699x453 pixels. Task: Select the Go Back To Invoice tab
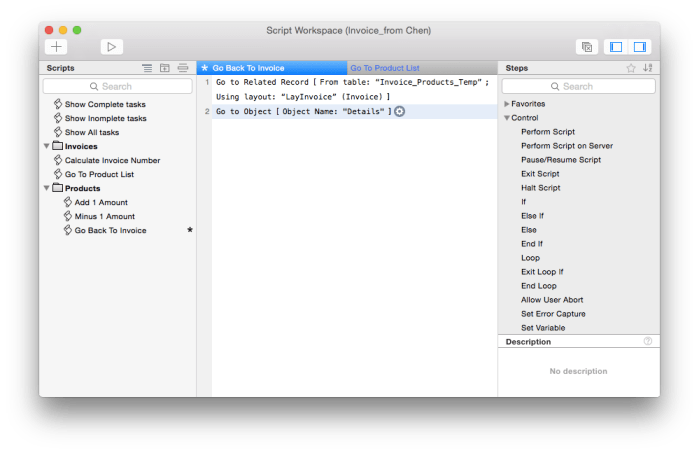[x=248, y=68]
